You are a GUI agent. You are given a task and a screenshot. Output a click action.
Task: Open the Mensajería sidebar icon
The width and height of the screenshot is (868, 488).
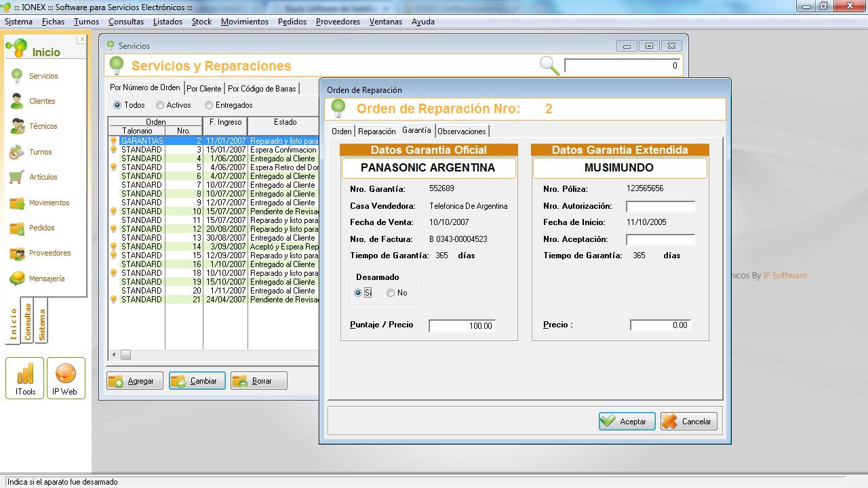[x=17, y=279]
